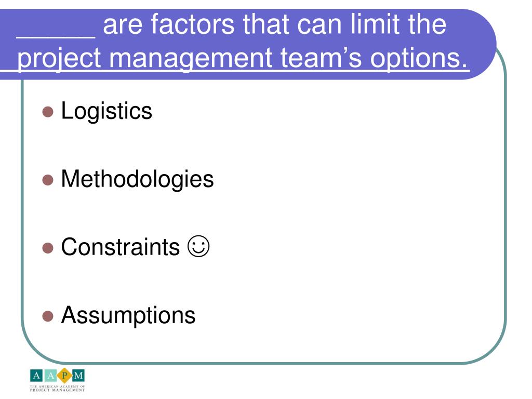Viewport: 532px width, 399px height.
Task: Click the word 'options.' in the title
Action: point(419,58)
